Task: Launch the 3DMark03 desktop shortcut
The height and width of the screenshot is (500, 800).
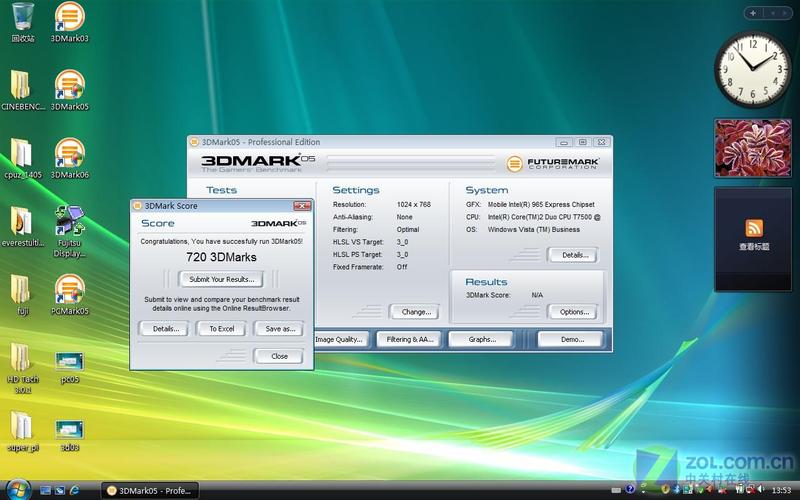Action: click(x=69, y=22)
